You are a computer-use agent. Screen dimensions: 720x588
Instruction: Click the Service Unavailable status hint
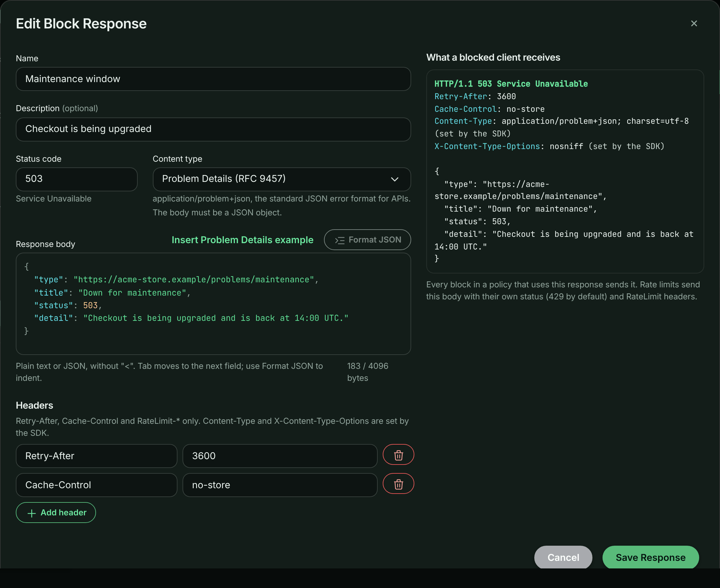pos(53,199)
